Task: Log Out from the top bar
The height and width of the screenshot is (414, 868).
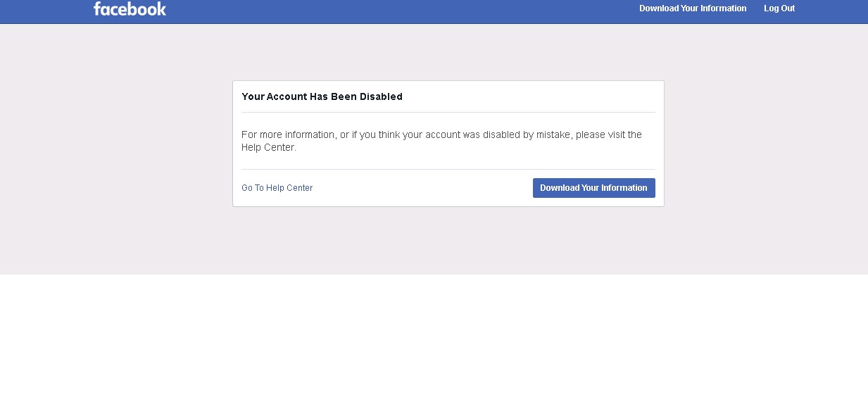Action: tap(779, 8)
